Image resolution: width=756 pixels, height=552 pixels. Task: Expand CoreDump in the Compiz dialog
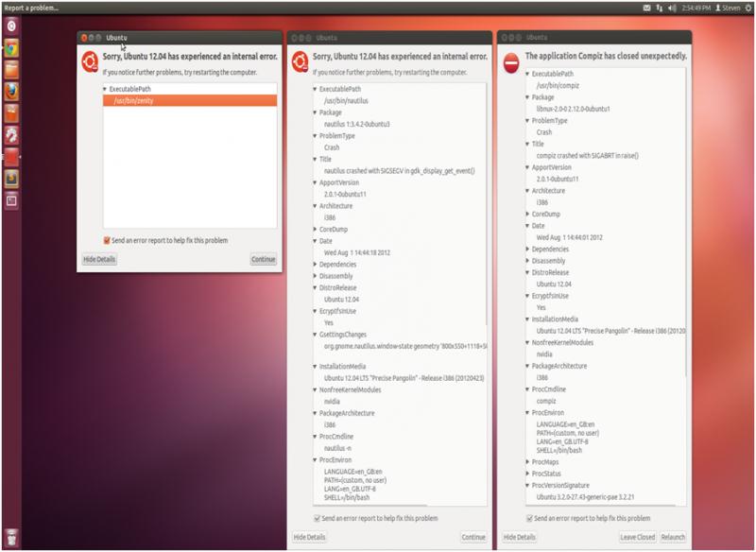point(527,214)
